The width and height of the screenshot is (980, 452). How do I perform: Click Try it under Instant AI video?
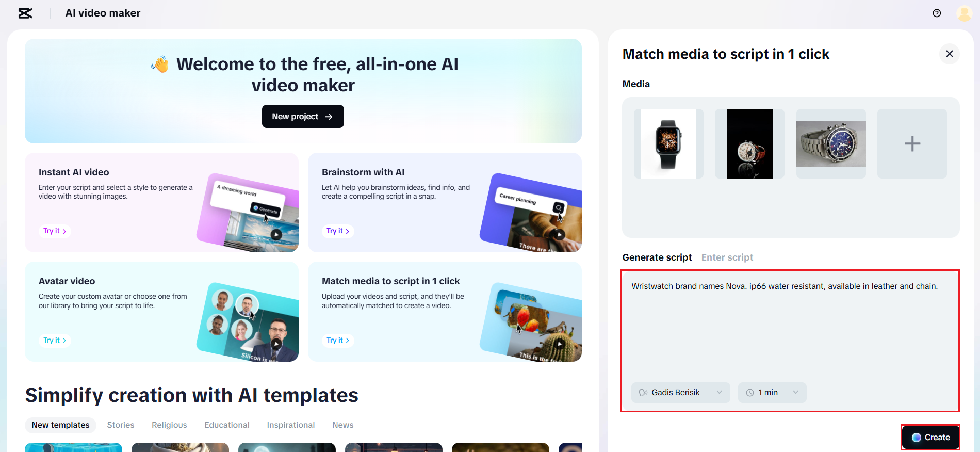click(x=55, y=231)
